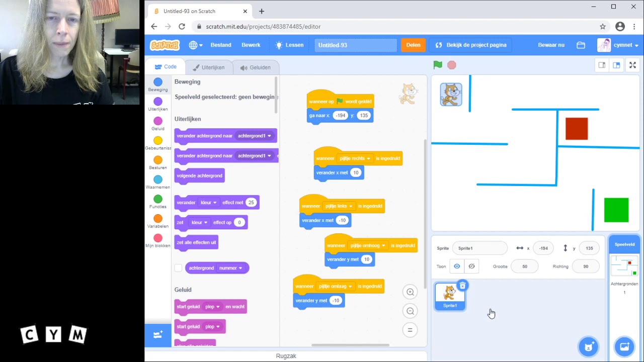Tick the achtergrond nummer checkbox
The image size is (644, 362).
pyautogui.click(x=178, y=268)
